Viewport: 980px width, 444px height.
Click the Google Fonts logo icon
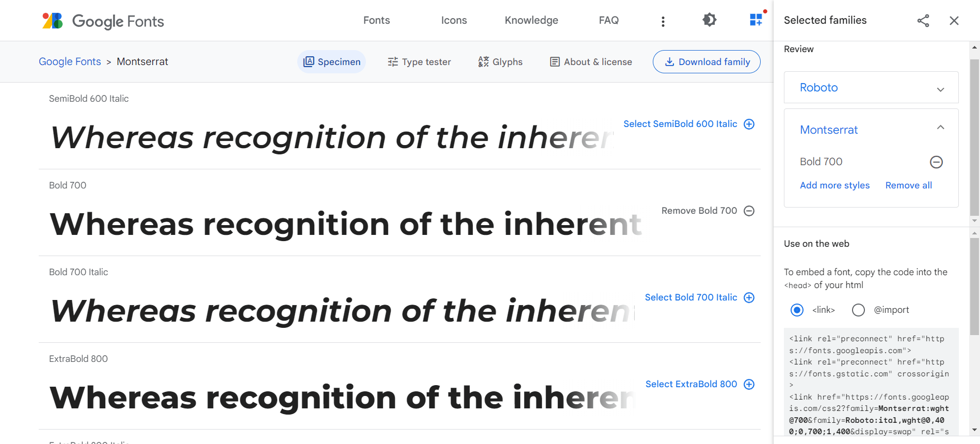pyautogui.click(x=53, y=21)
